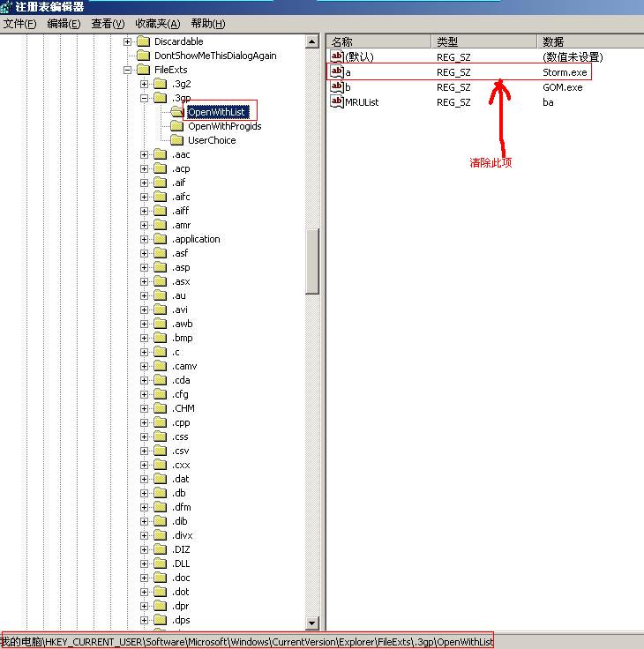Click the (默认) value name

359,57
